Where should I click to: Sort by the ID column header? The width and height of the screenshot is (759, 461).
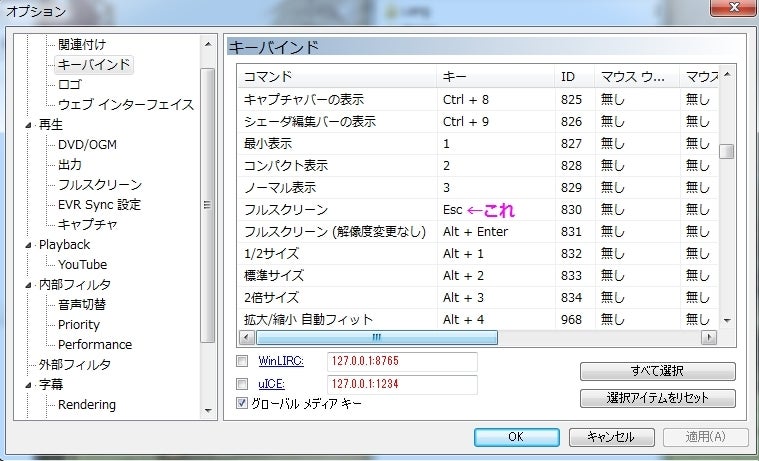pyautogui.click(x=575, y=77)
